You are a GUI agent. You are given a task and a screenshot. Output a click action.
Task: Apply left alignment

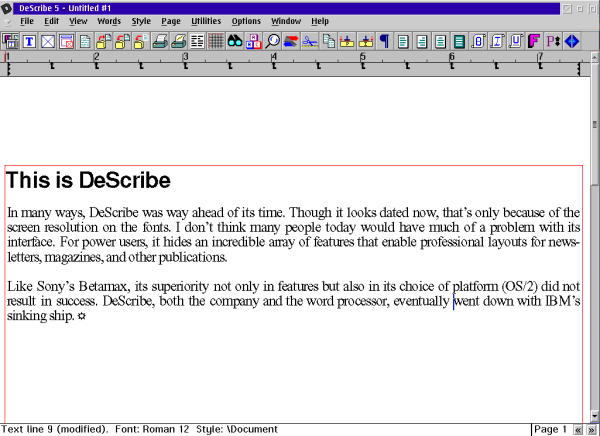pos(403,41)
